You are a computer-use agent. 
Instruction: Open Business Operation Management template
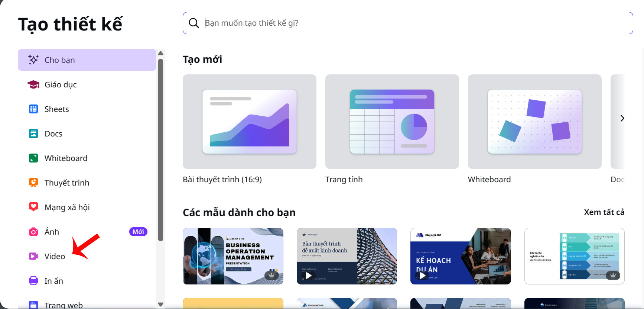coord(233,256)
